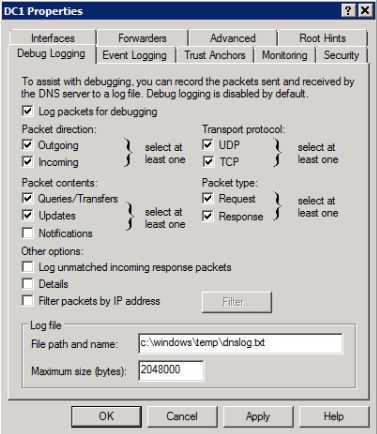Toggle the Outgoing packet direction checkbox
The width and height of the screenshot is (377, 434).
[x=27, y=145]
